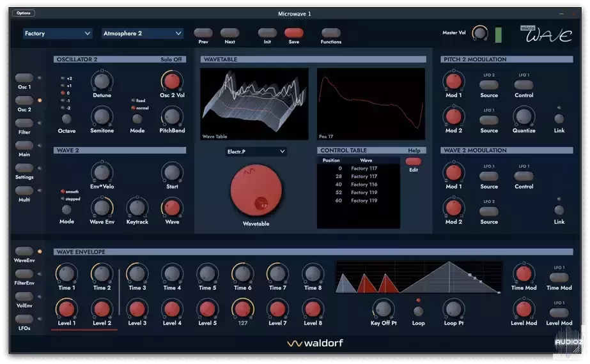Open Wave Mod 2 LFO 2 Source selector
The width and height of the screenshot is (590, 364).
point(489,211)
